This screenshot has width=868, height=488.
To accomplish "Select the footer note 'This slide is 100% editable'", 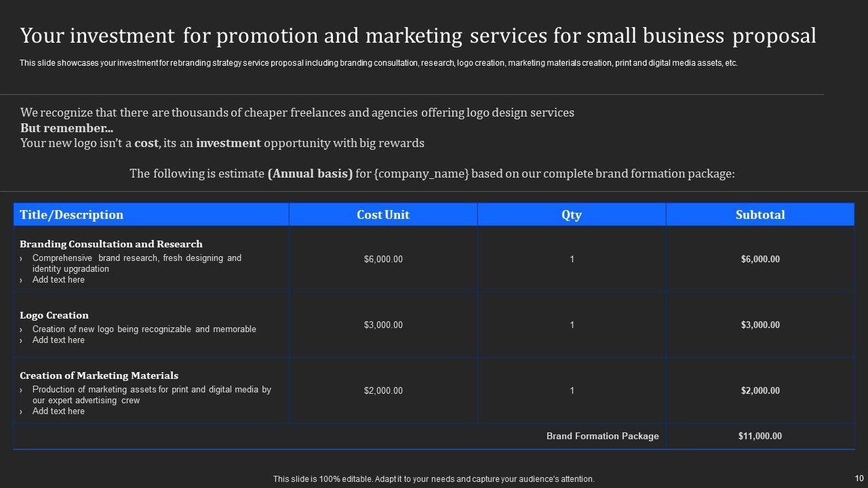I will pos(434,479).
